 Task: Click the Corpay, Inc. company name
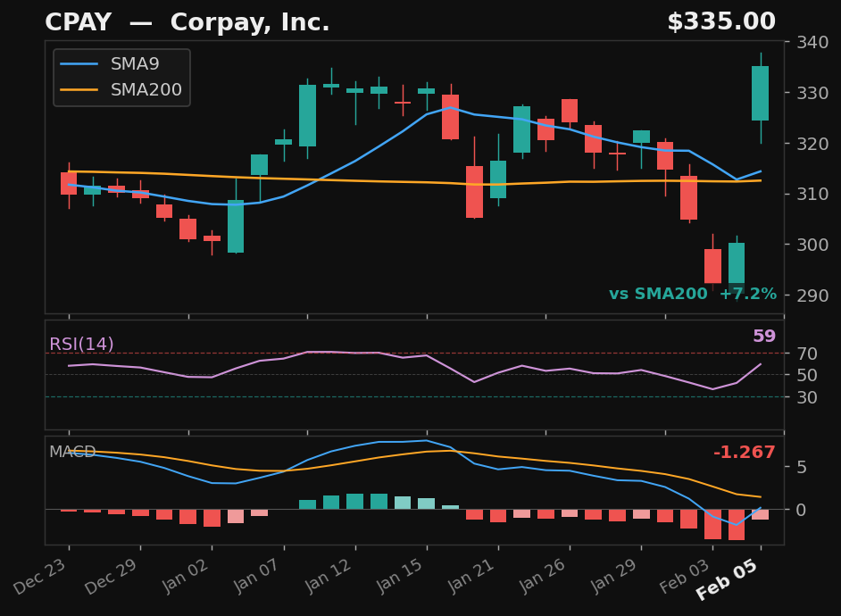pos(250,23)
